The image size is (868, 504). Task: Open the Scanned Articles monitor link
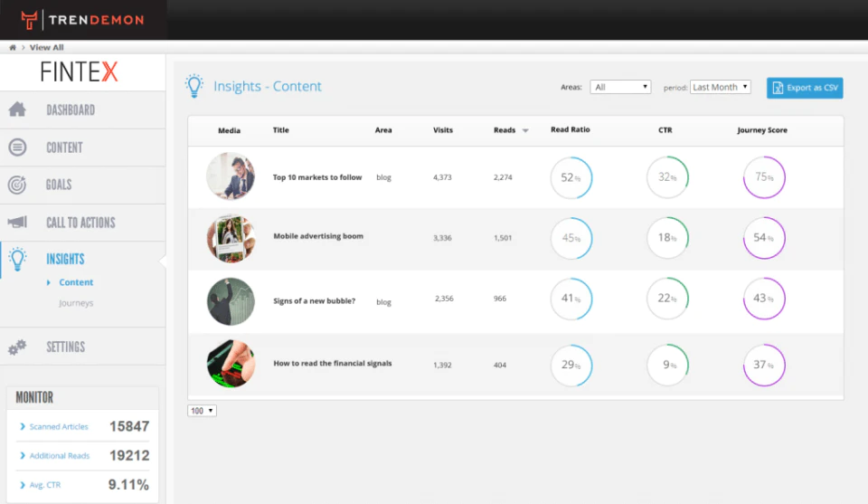click(x=59, y=426)
